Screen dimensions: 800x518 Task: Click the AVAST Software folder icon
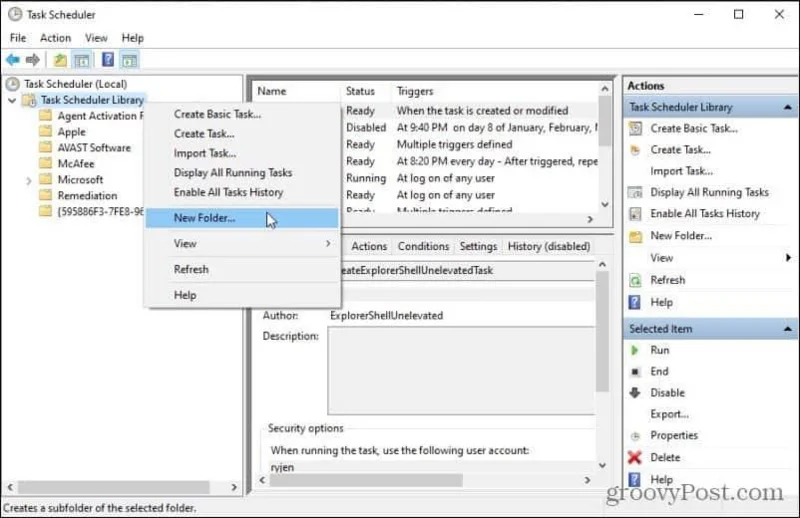click(46, 147)
